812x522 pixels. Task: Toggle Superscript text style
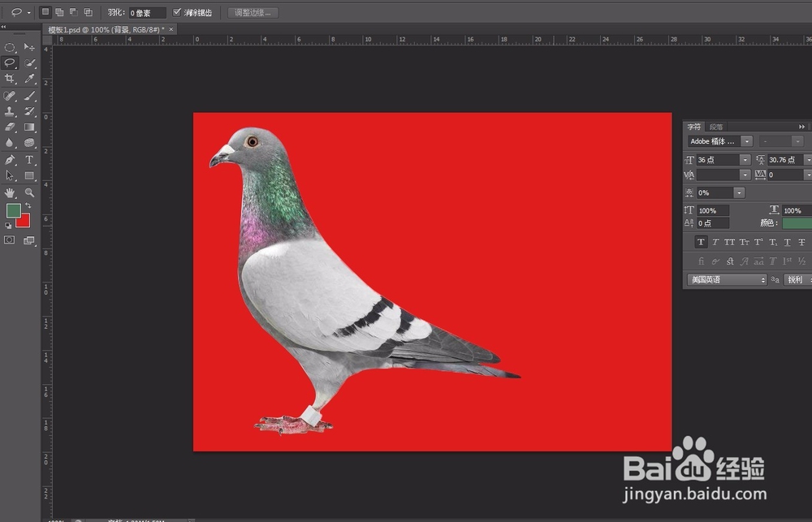coord(758,242)
